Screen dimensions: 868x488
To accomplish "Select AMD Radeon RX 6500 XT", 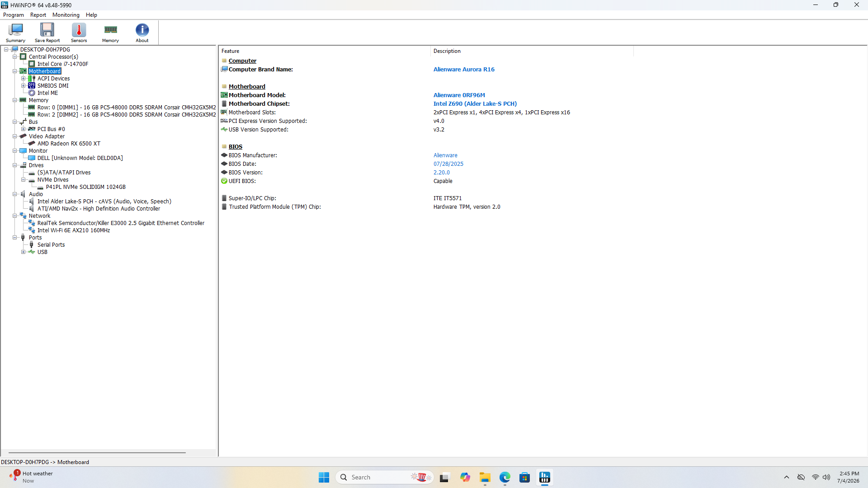I will (69, 143).
